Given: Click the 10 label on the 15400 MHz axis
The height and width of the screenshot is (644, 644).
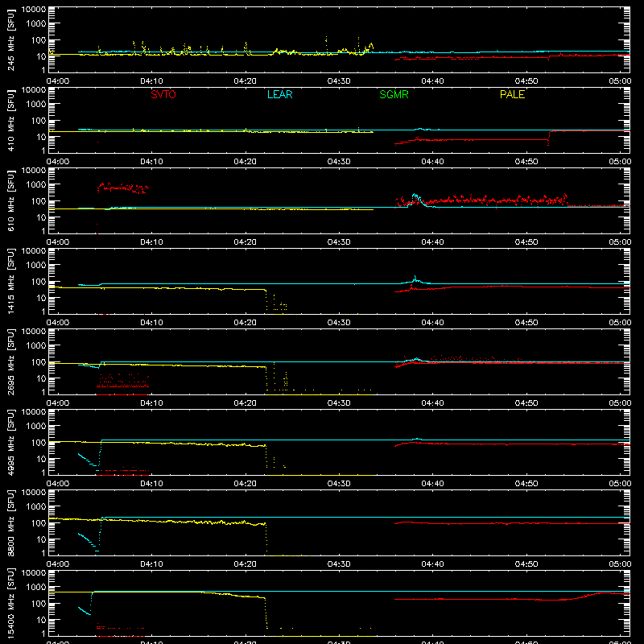Looking at the screenshot, I should pyautogui.click(x=42, y=620).
